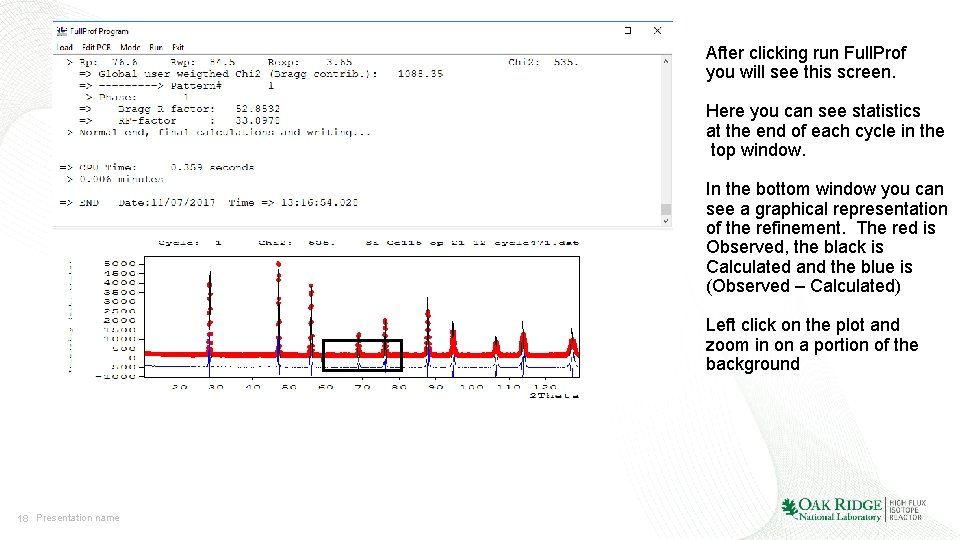Click the output scrollbar down arrow
The width and height of the screenshot is (960, 540).
[x=666, y=220]
